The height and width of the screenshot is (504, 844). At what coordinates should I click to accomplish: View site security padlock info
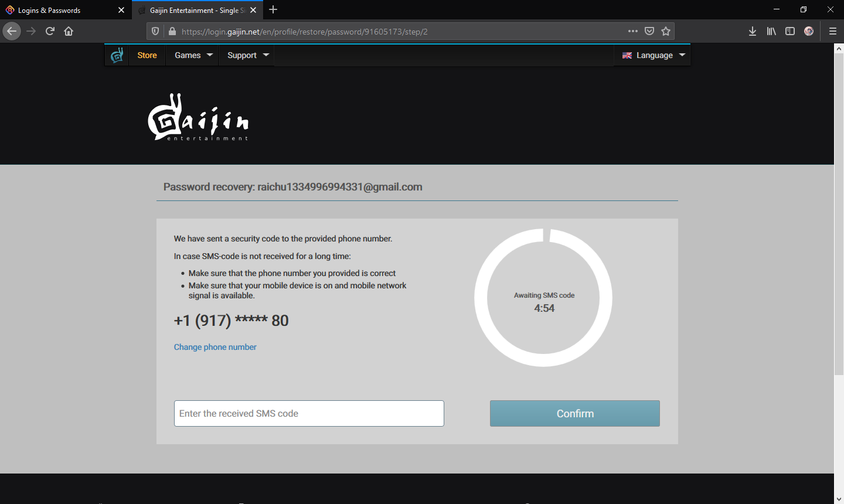(x=172, y=32)
